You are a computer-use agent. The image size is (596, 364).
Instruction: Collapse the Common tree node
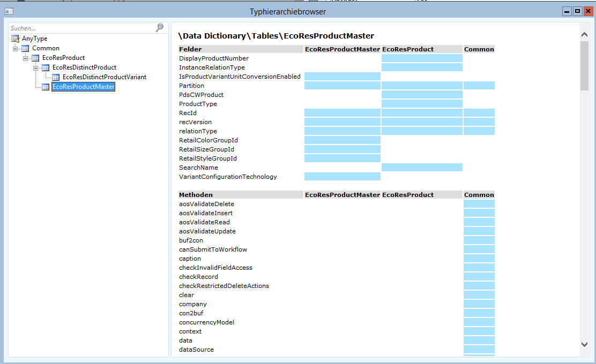[15, 48]
